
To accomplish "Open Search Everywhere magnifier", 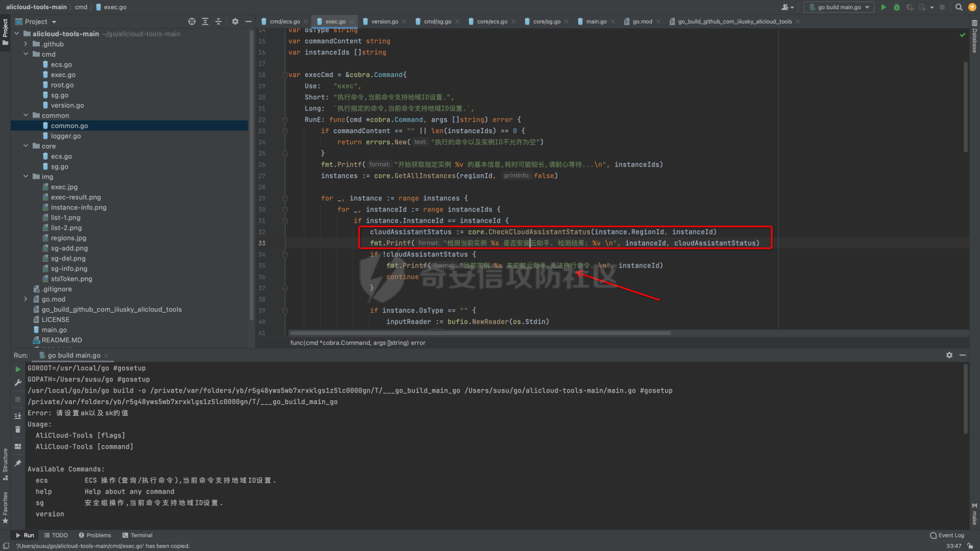I will (958, 7).
